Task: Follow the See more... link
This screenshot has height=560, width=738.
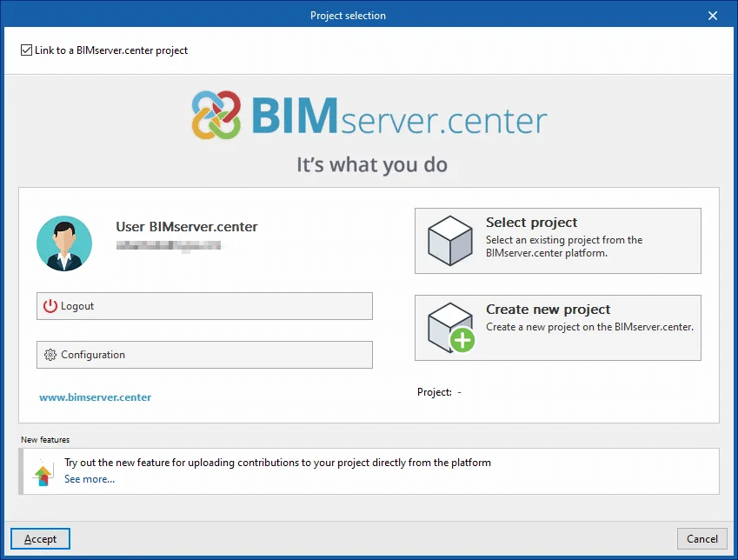Action: [x=90, y=479]
